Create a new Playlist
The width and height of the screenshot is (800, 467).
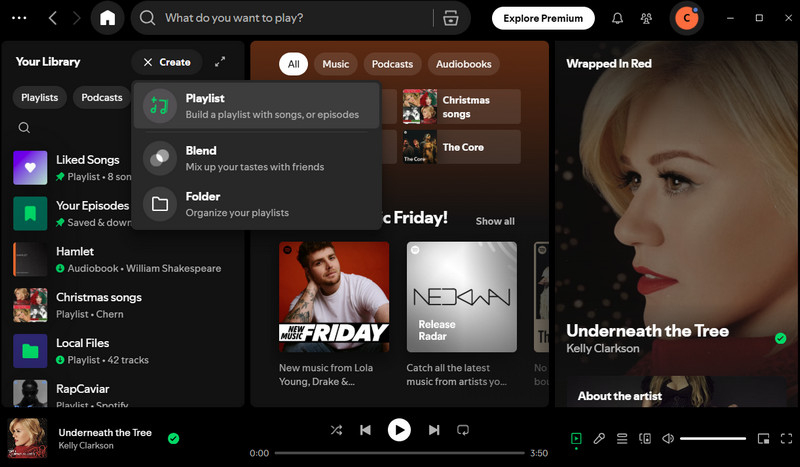(257, 106)
